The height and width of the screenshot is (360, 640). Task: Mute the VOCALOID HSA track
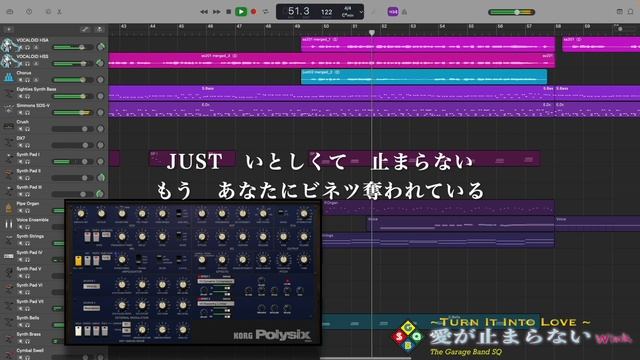pos(20,47)
